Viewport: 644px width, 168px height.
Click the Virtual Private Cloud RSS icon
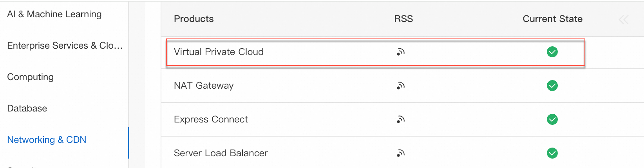click(x=400, y=52)
